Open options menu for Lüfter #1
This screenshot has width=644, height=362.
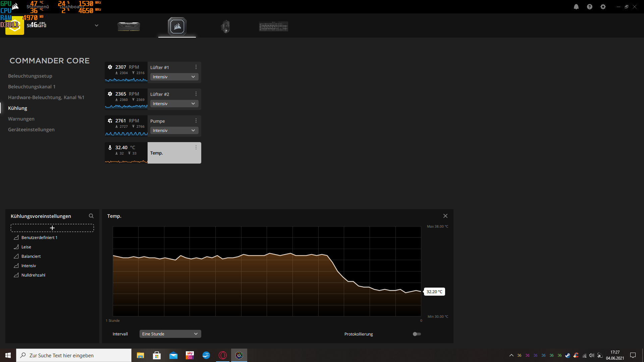(x=196, y=67)
